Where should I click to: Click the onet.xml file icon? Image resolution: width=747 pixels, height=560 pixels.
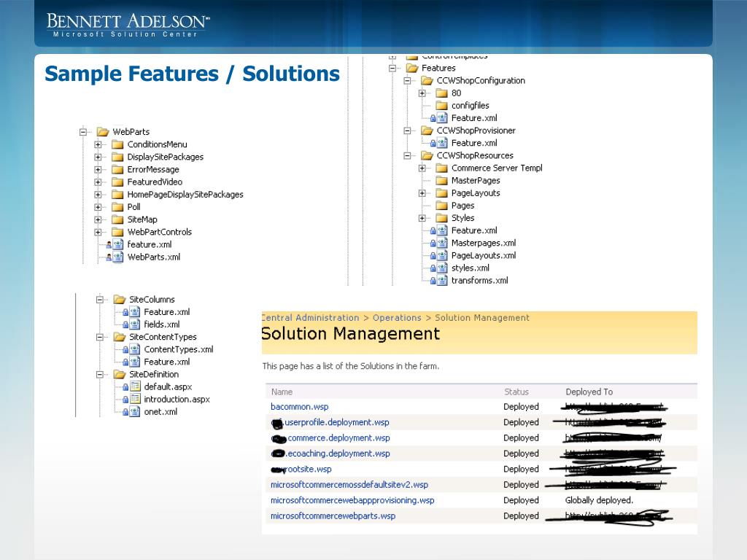pyautogui.click(x=135, y=412)
